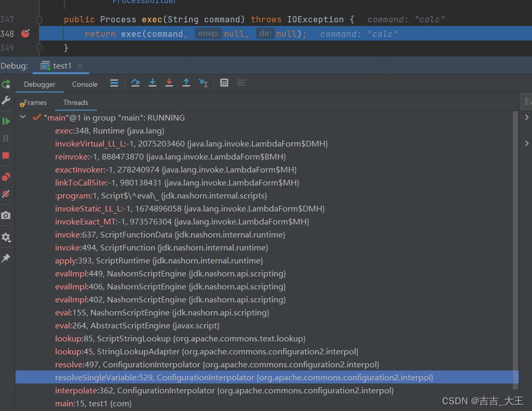
Task: Switch to the Threads tab
Action: pyautogui.click(x=75, y=102)
